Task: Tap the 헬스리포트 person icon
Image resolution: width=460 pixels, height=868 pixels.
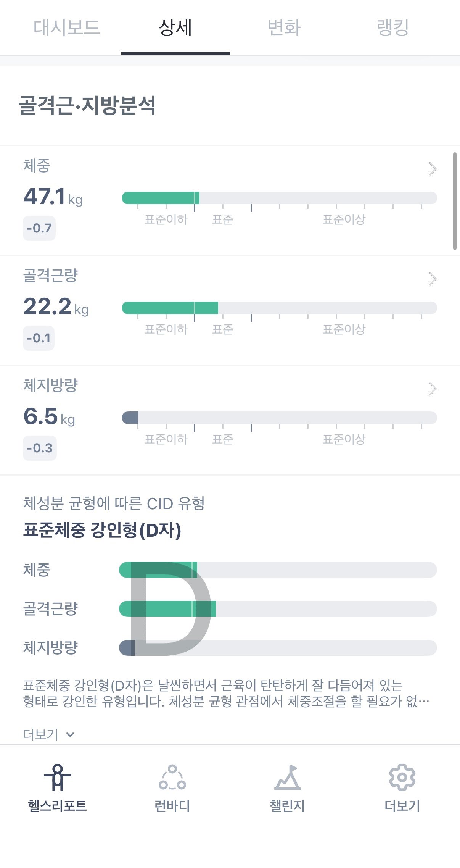Action: 57,777
